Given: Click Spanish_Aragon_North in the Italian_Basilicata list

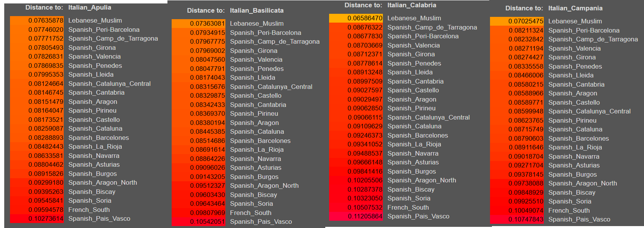Looking at the screenshot, I should (x=264, y=186).
